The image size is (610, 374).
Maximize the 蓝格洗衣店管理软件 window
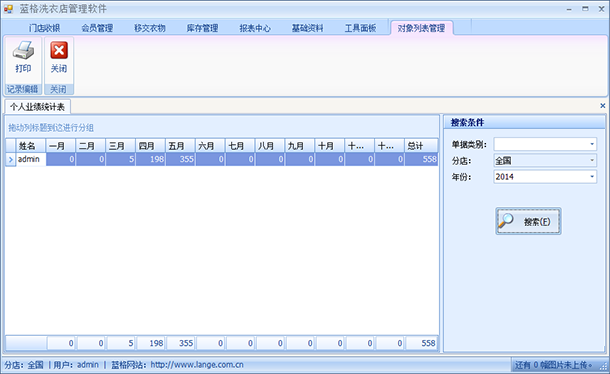tap(585, 9)
